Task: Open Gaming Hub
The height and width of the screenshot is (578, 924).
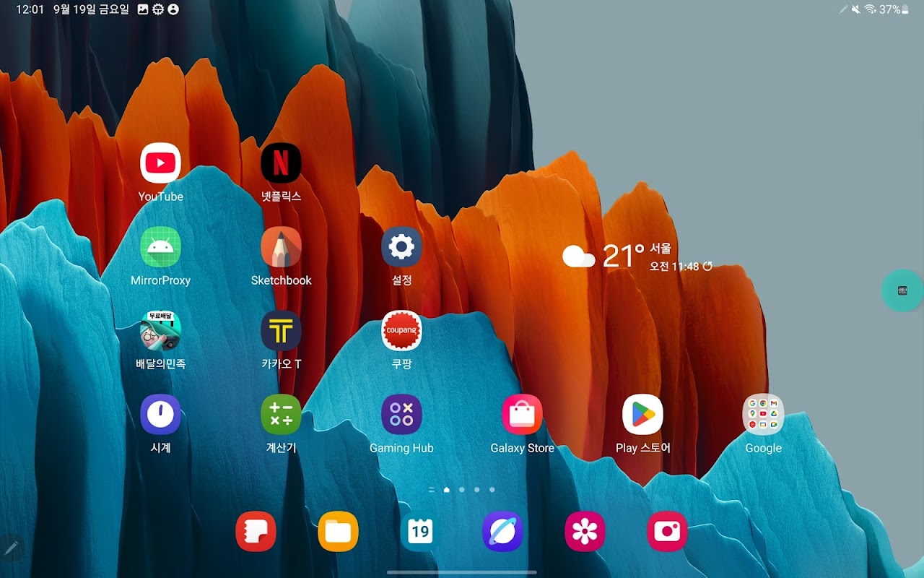Action: click(x=401, y=415)
